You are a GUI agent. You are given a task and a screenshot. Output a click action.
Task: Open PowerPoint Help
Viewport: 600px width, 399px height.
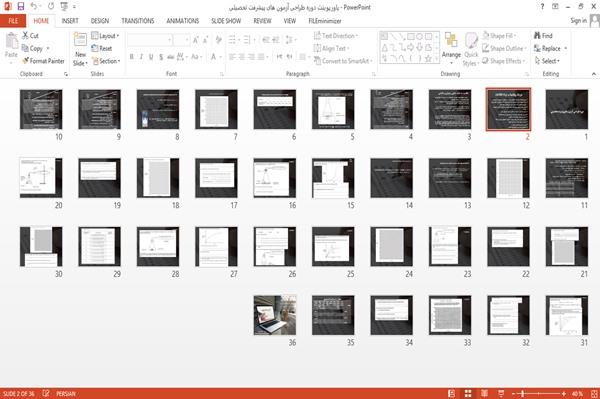542,7
